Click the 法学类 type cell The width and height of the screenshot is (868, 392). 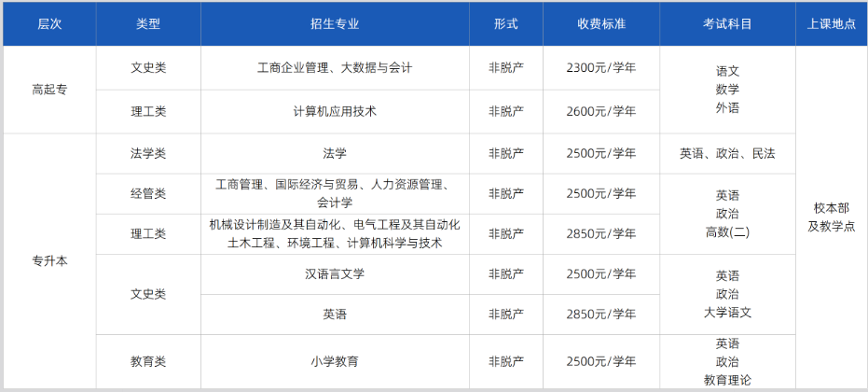tap(148, 154)
